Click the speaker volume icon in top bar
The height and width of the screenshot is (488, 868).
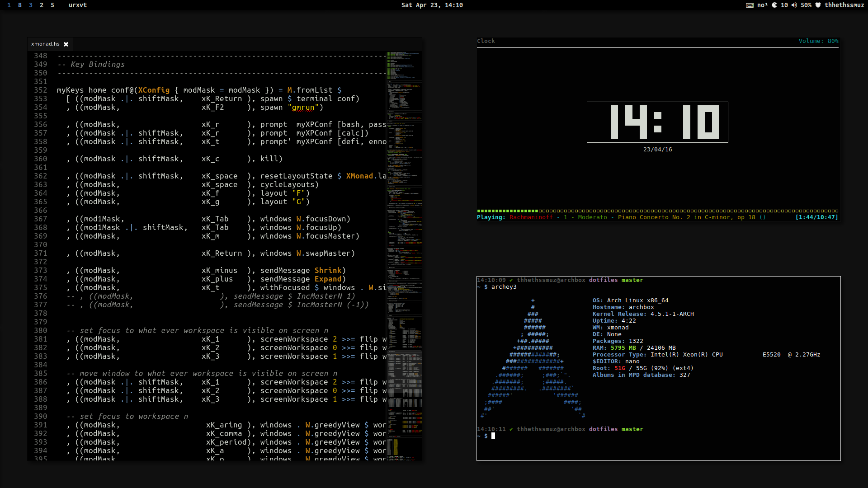(794, 5)
